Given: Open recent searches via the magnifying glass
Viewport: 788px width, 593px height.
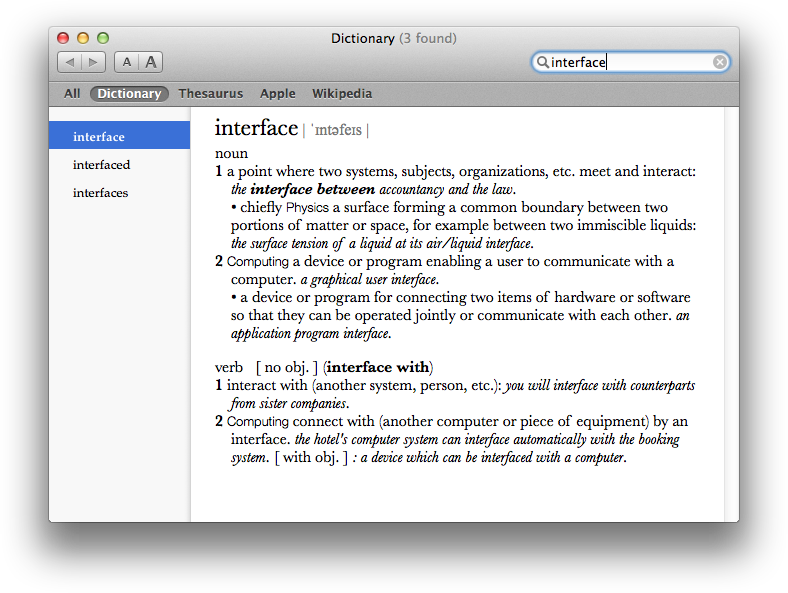Looking at the screenshot, I should tap(543, 62).
